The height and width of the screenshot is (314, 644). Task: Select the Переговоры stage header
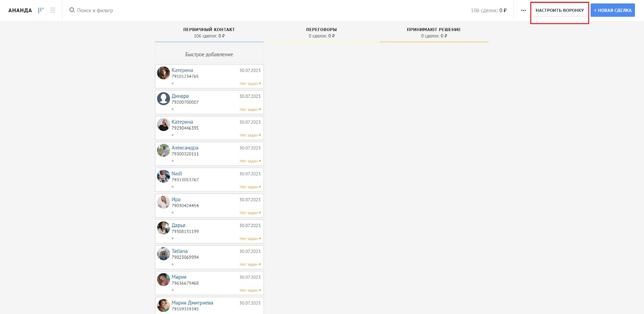321,29
